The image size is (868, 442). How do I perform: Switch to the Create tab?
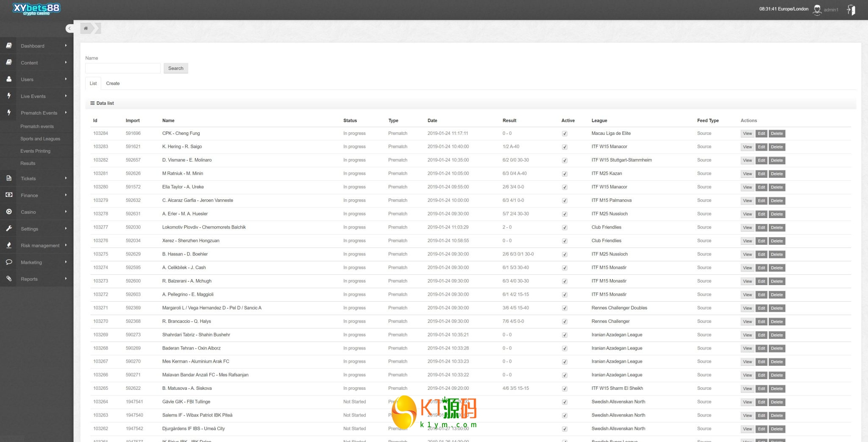(113, 84)
